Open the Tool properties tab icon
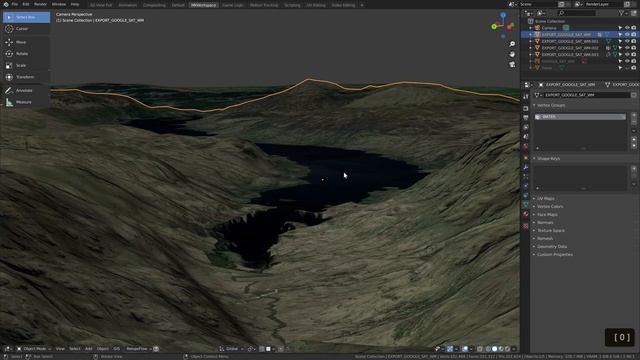Image resolution: width=640 pixels, height=360 pixels. (x=526, y=97)
